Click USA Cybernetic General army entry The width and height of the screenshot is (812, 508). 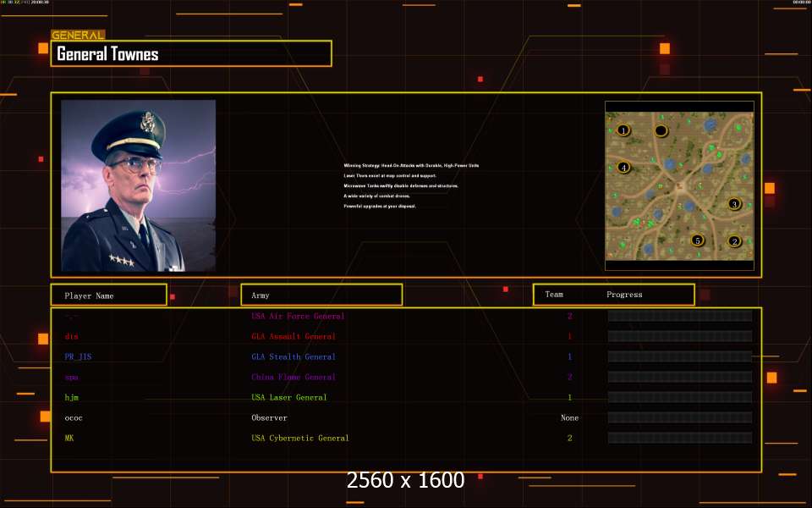300,438
